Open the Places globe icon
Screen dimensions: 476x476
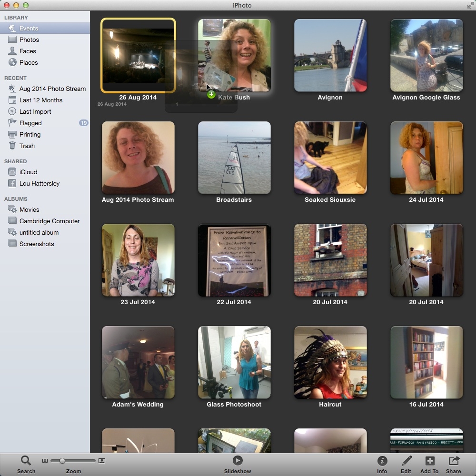pos(12,62)
